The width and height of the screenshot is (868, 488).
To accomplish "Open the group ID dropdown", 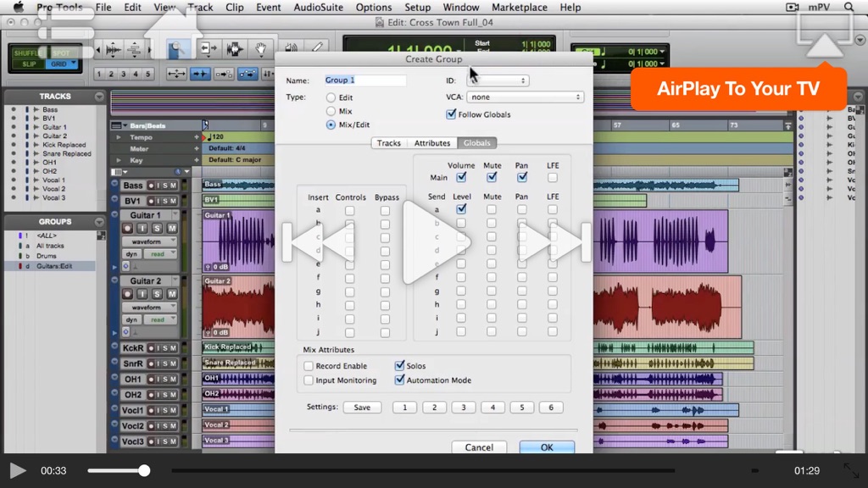I will click(498, 80).
